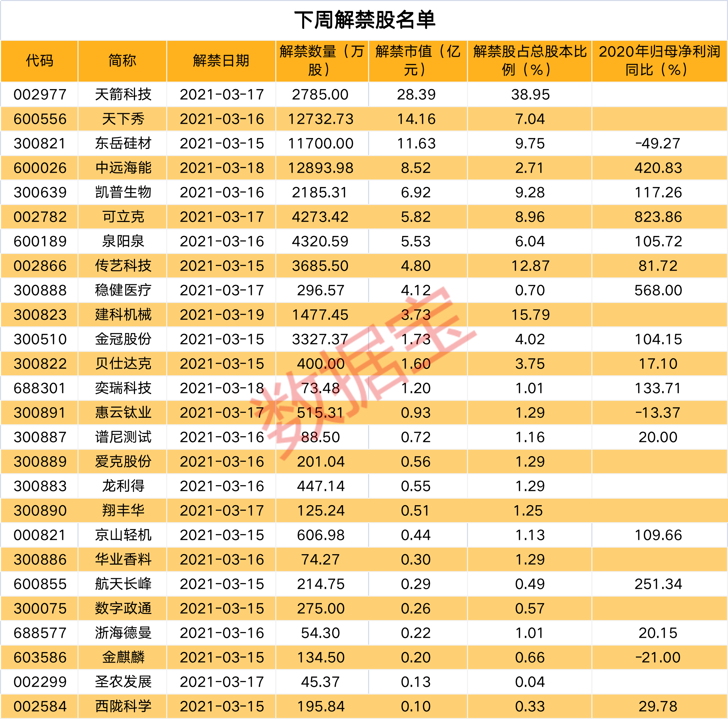Click the 代码 column header
This screenshot has height=719, width=728.
[x=39, y=61]
